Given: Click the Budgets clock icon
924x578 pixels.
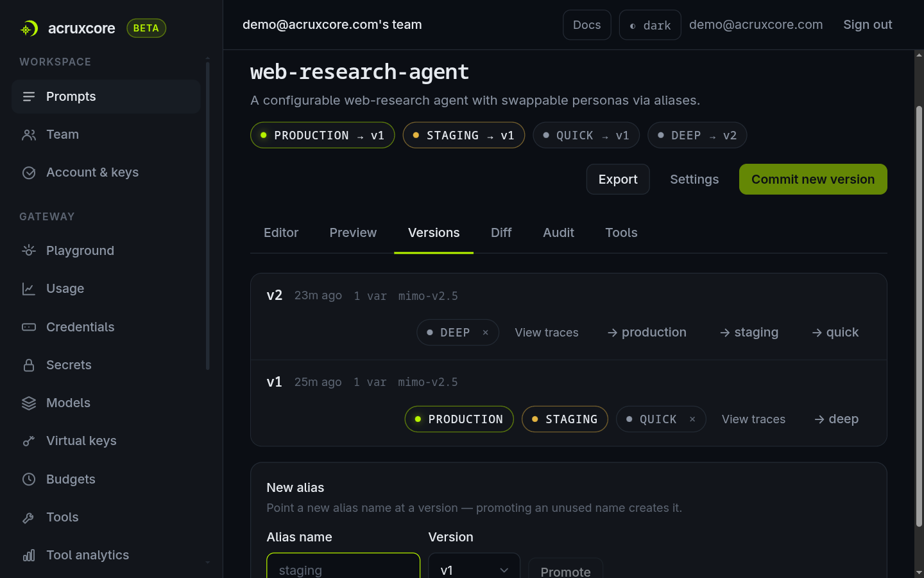Looking at the screenshot, I should 29,479.
